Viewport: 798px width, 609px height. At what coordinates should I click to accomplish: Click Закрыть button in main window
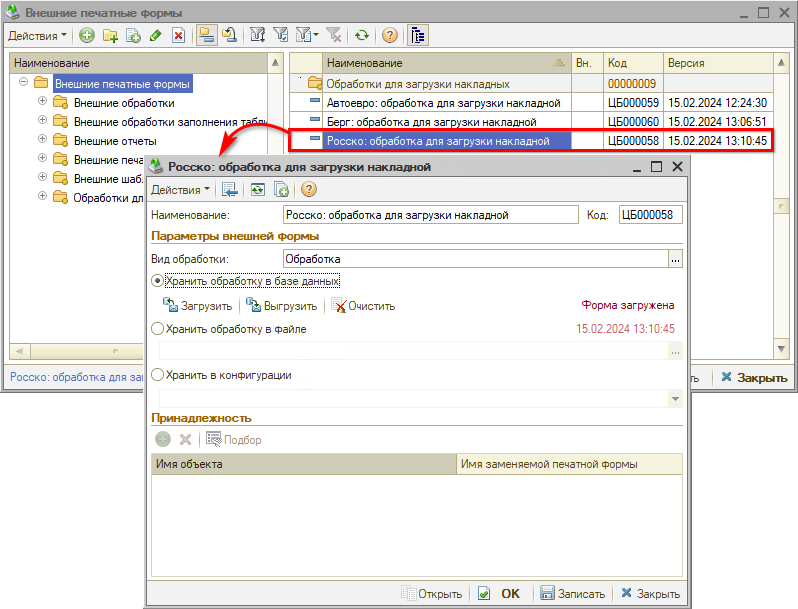click(x=754, y=378)
